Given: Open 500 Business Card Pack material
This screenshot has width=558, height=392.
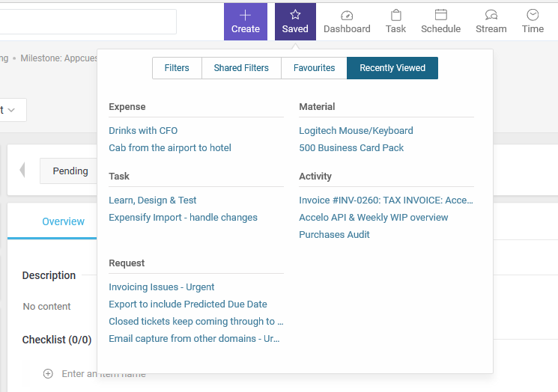Looking at the screenshot, I should [351, 148].
